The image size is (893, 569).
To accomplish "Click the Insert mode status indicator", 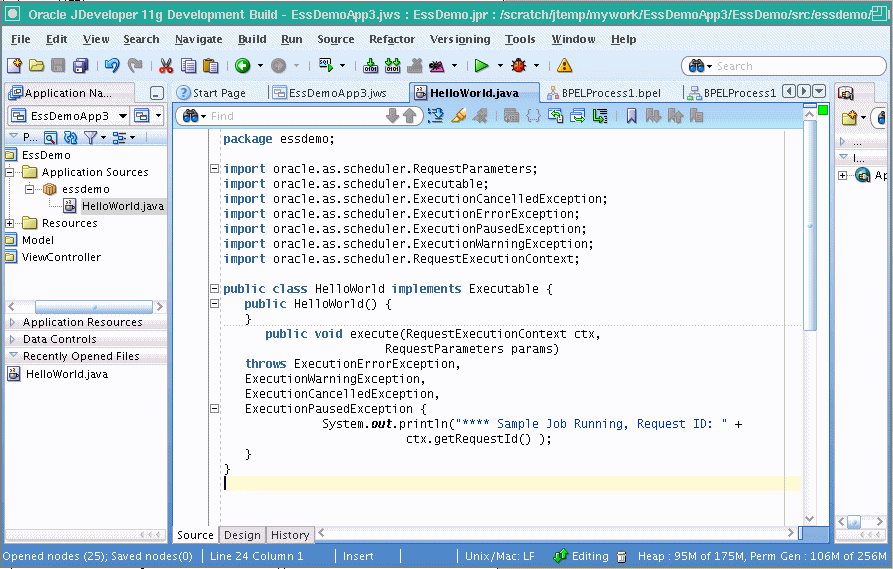I will click(x=358, y=556).
